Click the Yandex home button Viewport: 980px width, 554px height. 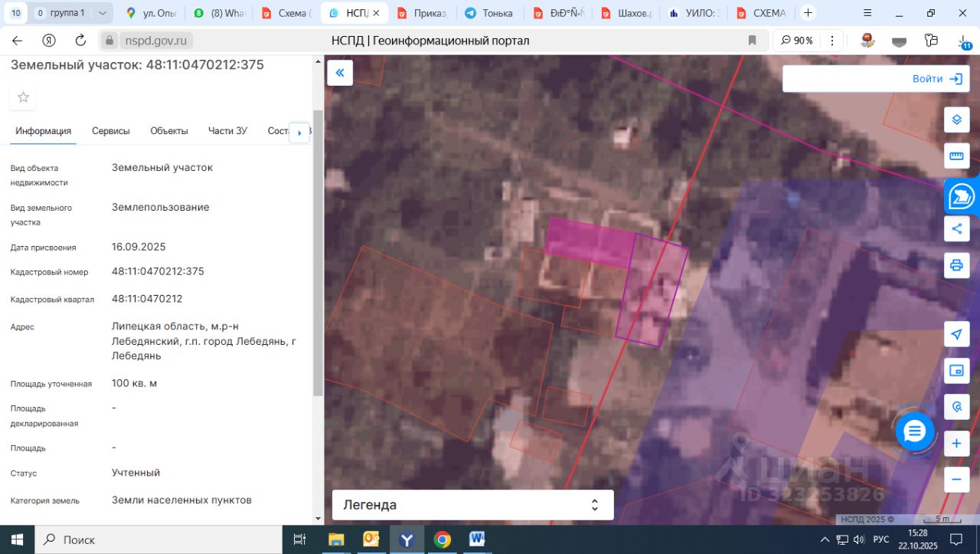49,41
